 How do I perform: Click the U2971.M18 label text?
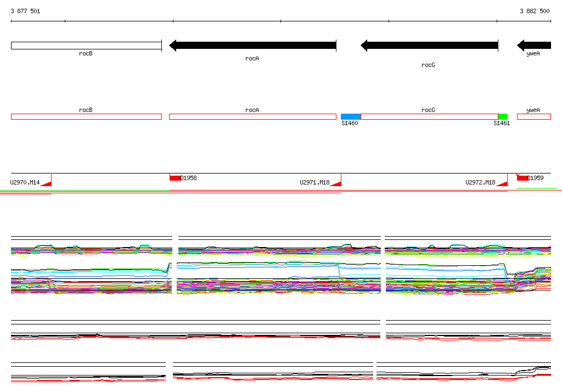(314, 182)
